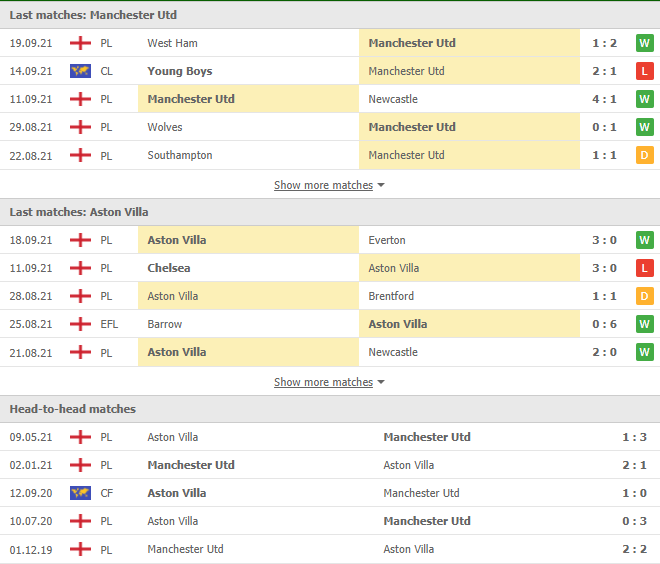The width and height of the screenshot is (660, 564).
Task: Click the dropdown arrow beside Manchester Utd's Show more matches
Action: coord(381,185)
